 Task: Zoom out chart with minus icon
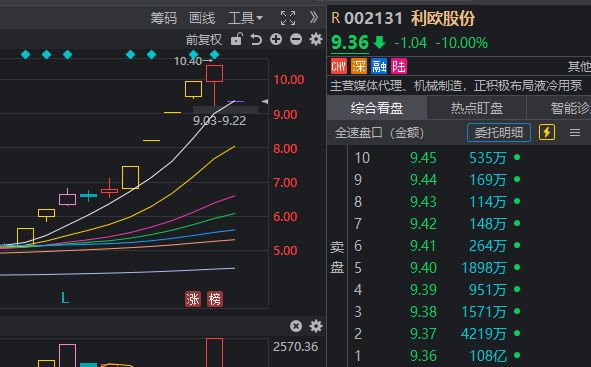coord(296,39)
